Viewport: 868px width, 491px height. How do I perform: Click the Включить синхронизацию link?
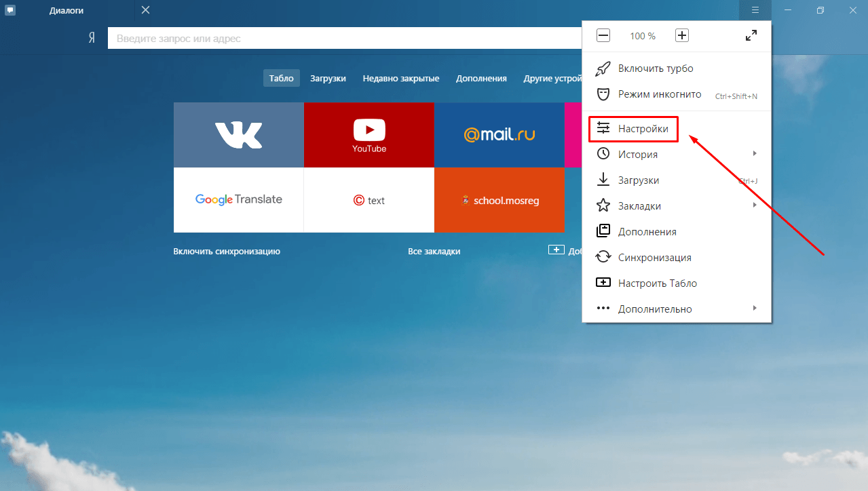click(227, 251)
